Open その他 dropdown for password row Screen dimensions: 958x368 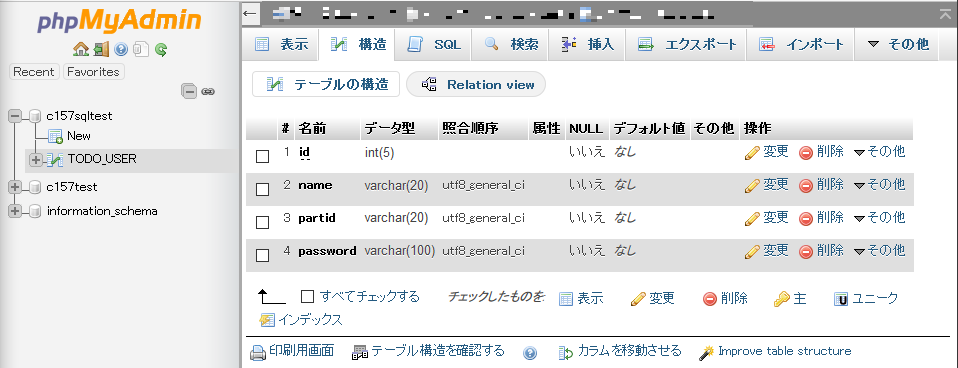tap(879, 250)
